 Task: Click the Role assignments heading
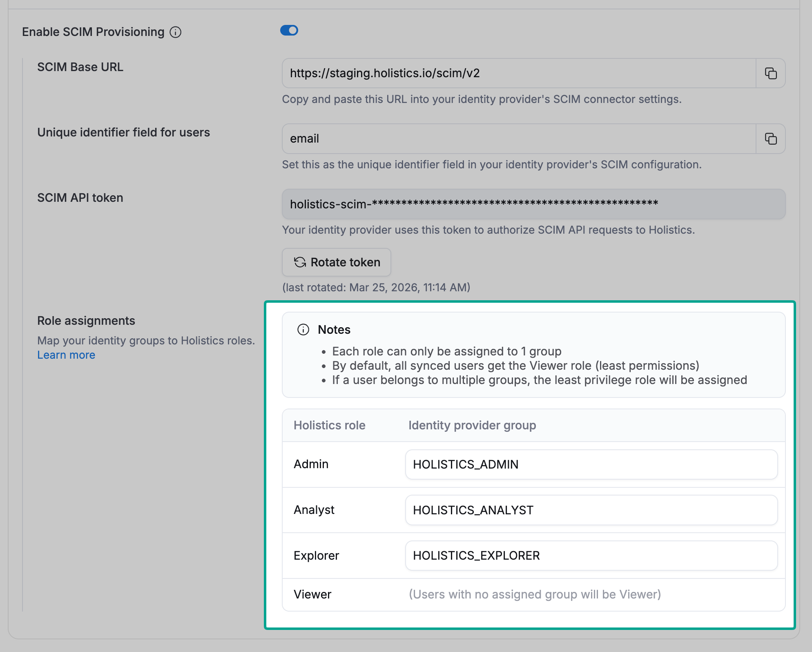point(86,321)
